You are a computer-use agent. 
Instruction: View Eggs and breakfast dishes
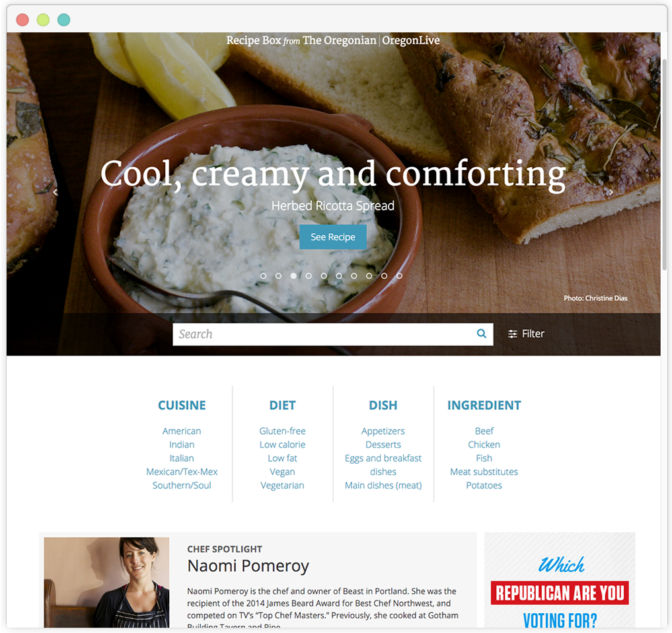[x=383, y=465]
